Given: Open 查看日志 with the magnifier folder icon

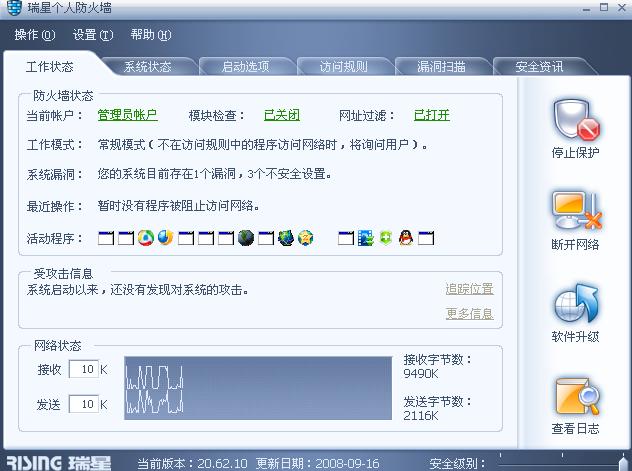Looking at the screenshot, I should point(576,396).
